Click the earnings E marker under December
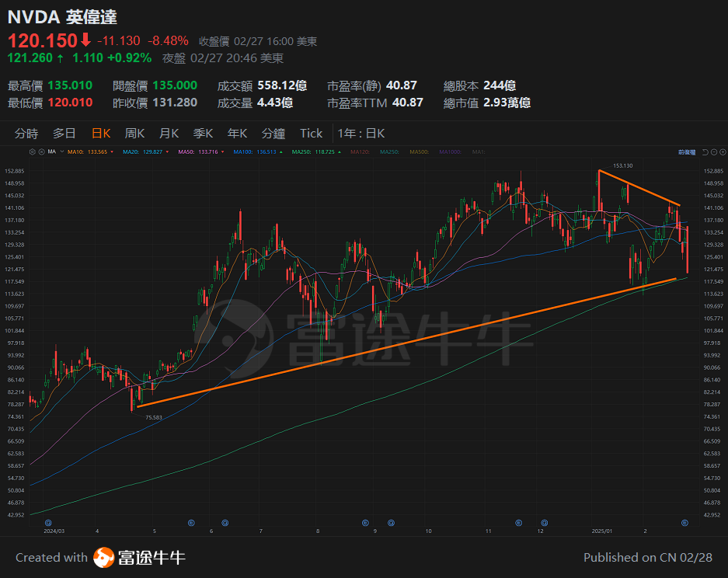728x578 pixels. click(519, 523)
